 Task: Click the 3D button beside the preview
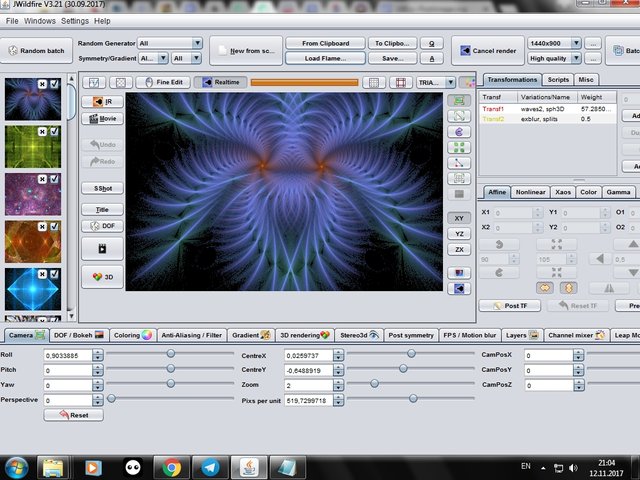tap(102, 277)
